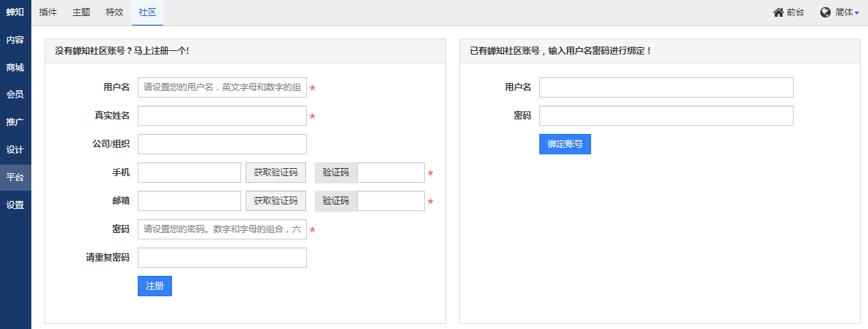The width and height of the screenshot is (868, 329).
Task: Go to 商城 in the sidebar
Action: [x=15, y=68]
